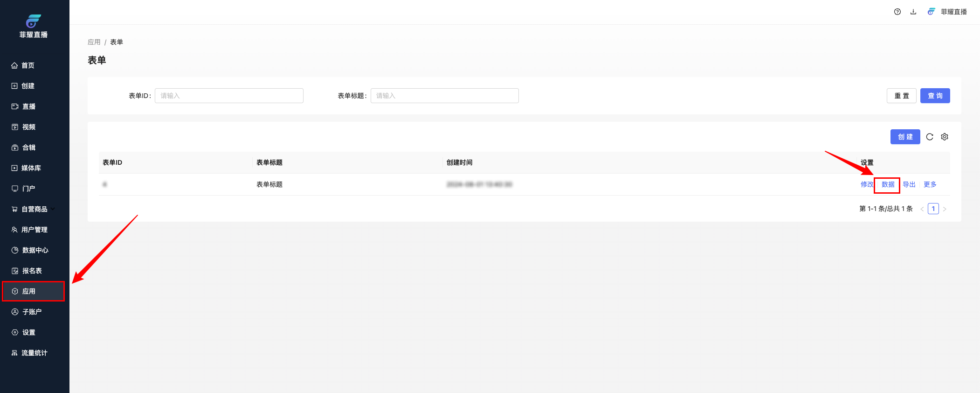The image size is (980, 393).
Task: Click the 表单ID input field
Action: [229, 96]
